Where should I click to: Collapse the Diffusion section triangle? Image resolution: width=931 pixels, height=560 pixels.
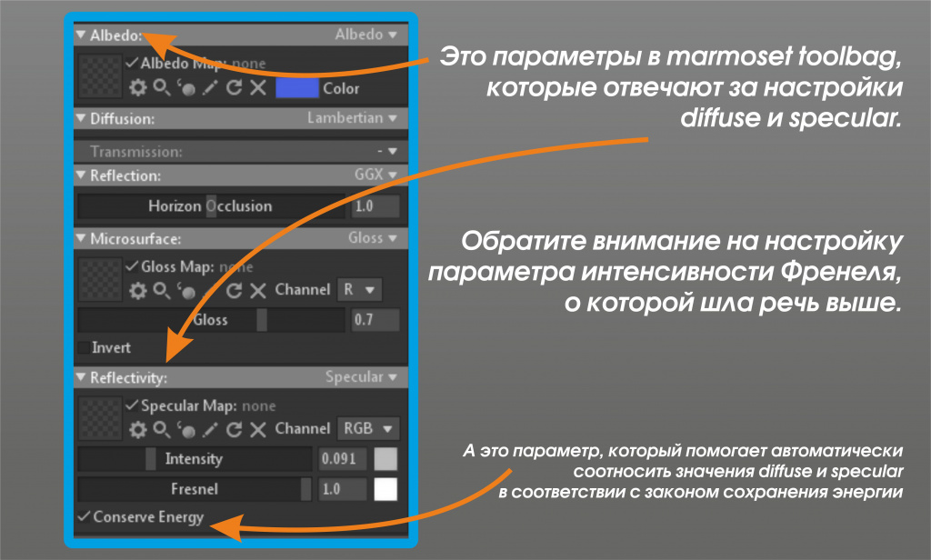(x=81, y=118)
